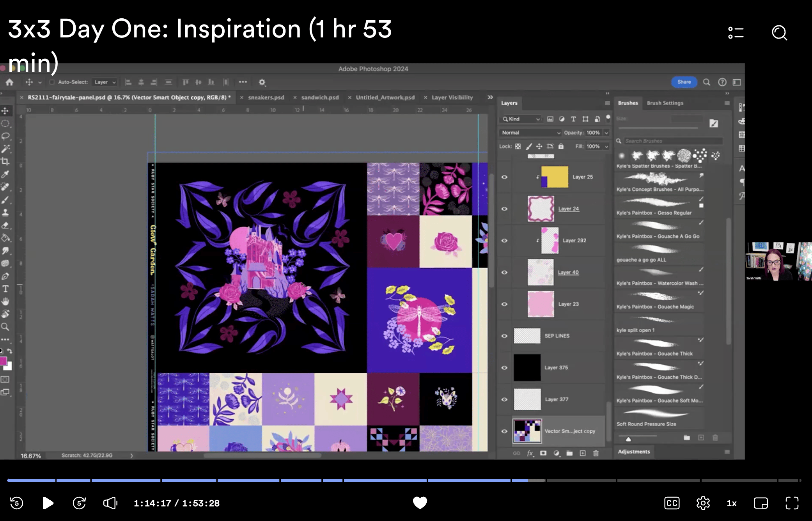Expand hidden document tabs chevron
The width and height of the screenshot is (812, 521).
[490, 97]
